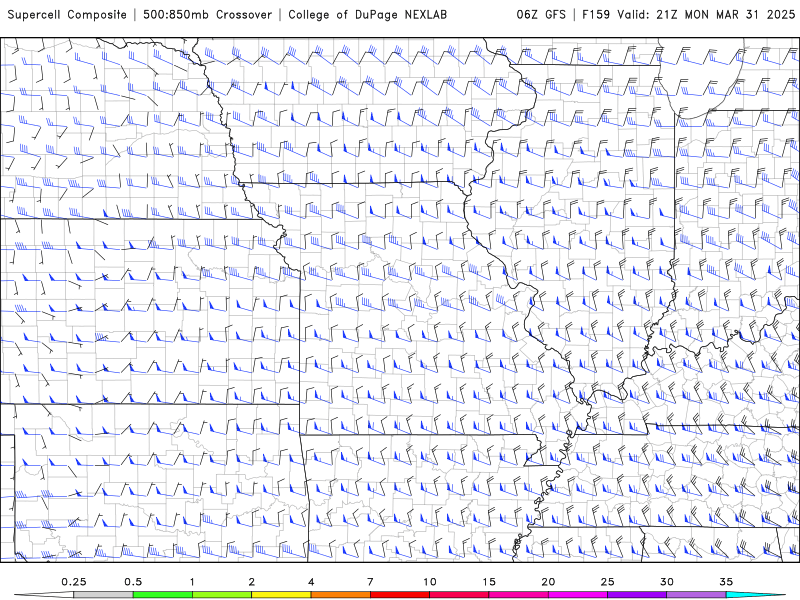Click College of DuPage NEXLAB text
Viewport: 800px width, 600px height.
(x=367, y=15)
